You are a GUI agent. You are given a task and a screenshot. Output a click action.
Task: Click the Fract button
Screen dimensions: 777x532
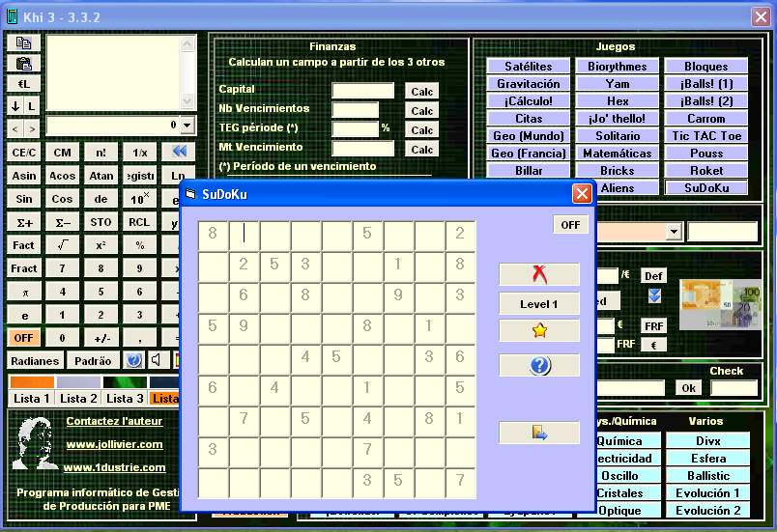pyautogui.click(x=24, y=268)
